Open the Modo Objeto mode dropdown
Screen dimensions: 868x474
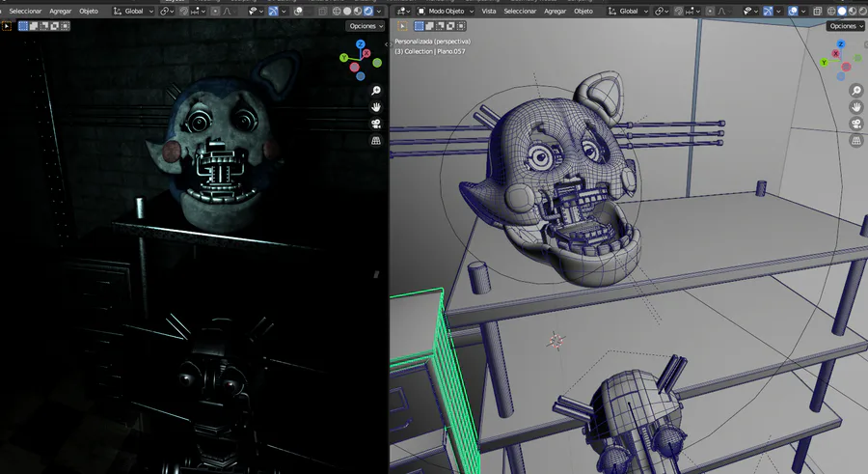tap(446, 11)
